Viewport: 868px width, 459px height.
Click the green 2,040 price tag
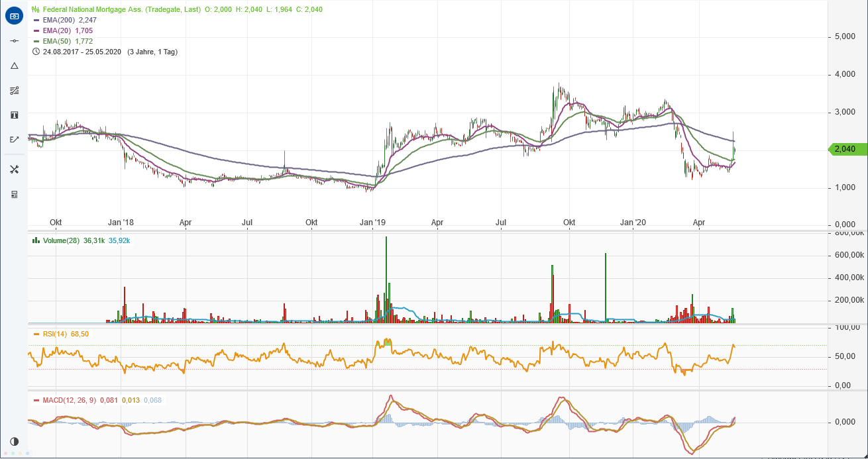tap(845, 149)
